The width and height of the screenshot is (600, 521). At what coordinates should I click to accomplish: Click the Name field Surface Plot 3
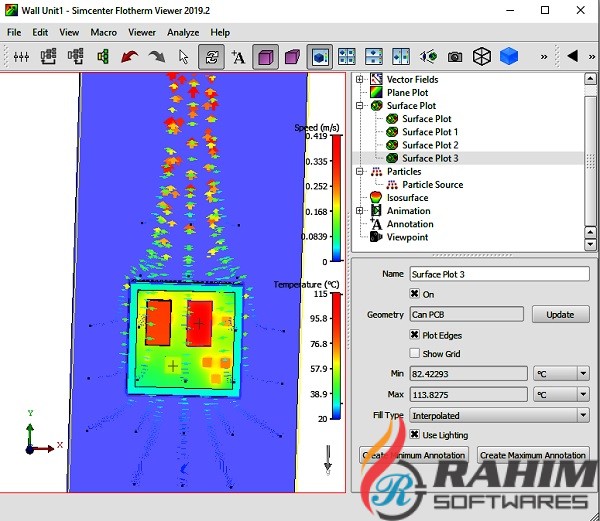pos(499,274)
